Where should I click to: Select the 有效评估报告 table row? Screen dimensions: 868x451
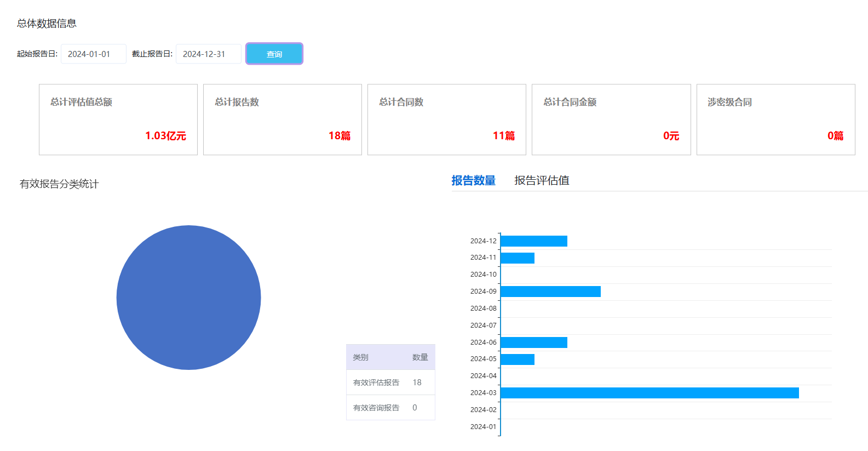click(x=390, y=383)
